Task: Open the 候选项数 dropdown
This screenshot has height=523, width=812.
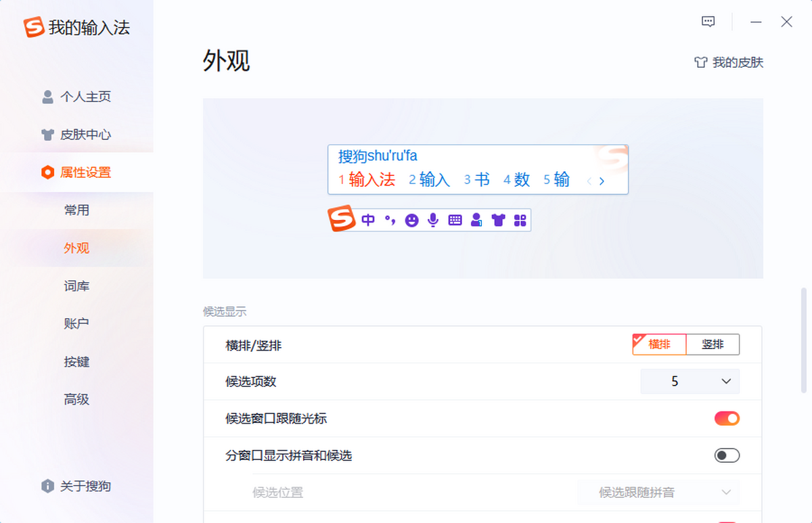Action: tap(690, 382)
